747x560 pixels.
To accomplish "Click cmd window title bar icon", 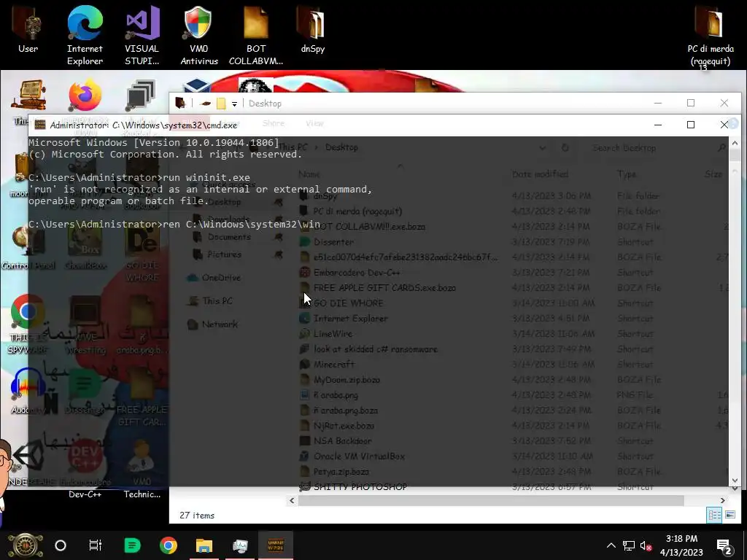I will (40, 125).
